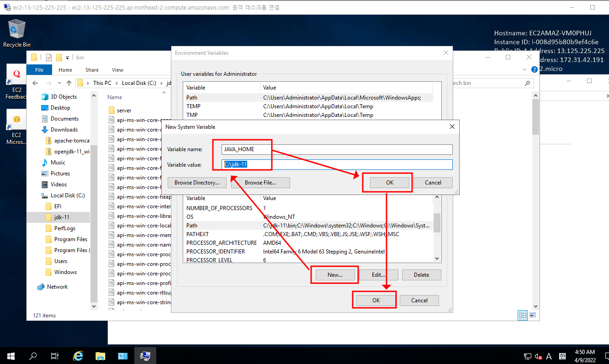Open the quick access toolbar customize dropdown
The image size is (609, 364).
click(68, 58)
